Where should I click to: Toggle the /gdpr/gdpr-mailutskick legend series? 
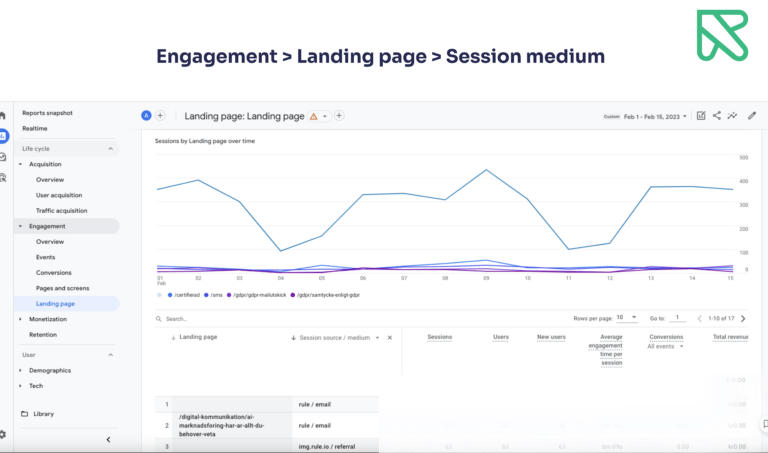[x=259, y=295]
